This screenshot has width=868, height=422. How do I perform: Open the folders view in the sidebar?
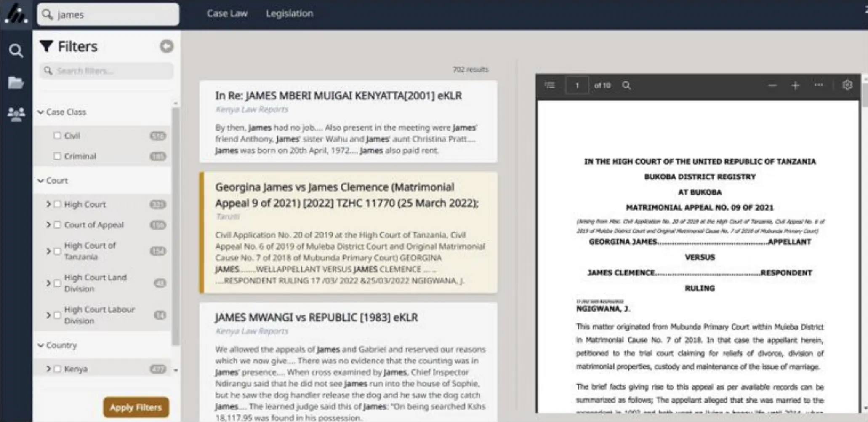click(16, 83)
